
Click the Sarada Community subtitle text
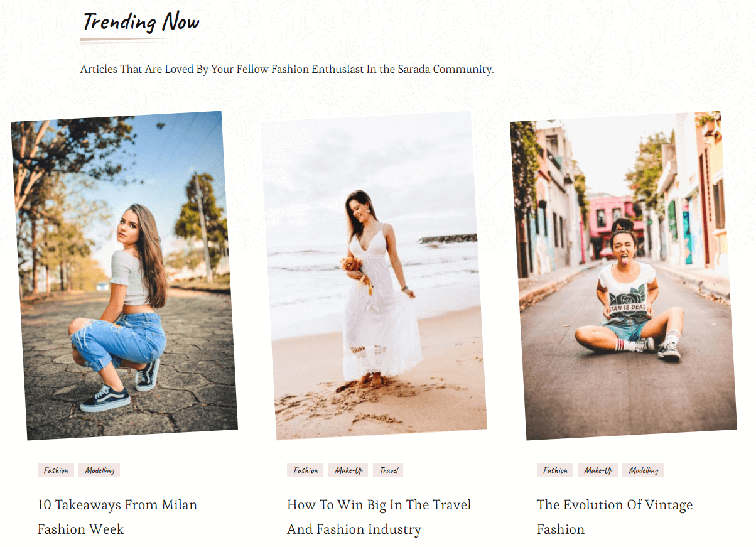pyautogui.click(x=287, y=69)
